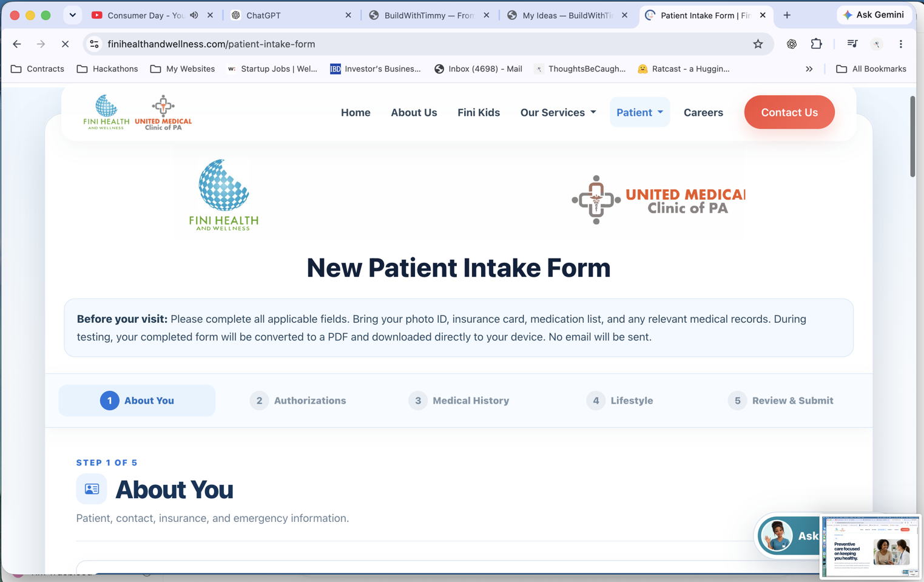Viewport: 924px width, 582px height.
Task: Click the United Medical Clinic navbar logo
Action: click(x=163, y=112)
